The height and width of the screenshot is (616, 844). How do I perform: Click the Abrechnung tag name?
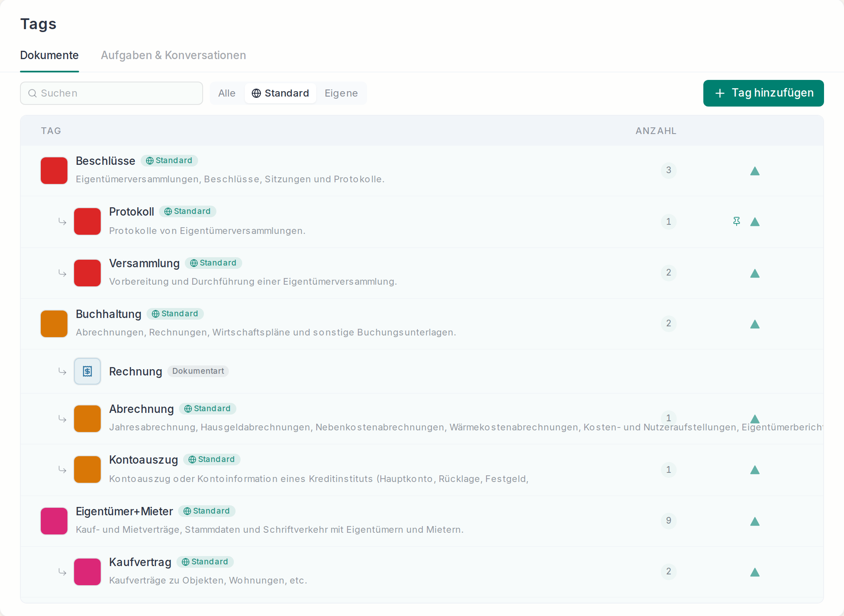click(141, 409)
